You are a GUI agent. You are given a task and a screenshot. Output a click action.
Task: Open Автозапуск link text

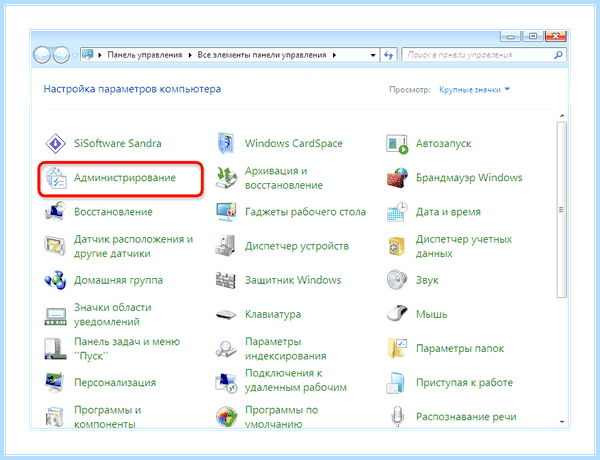click(443, 144)
